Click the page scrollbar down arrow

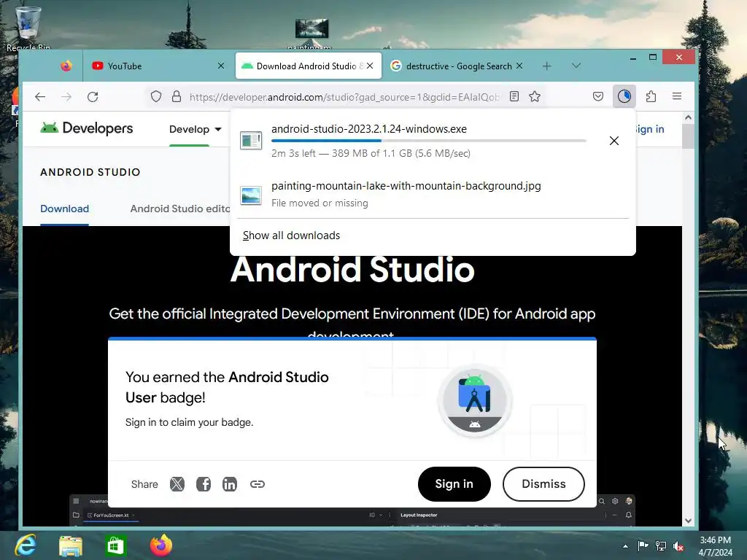(688, 521)
